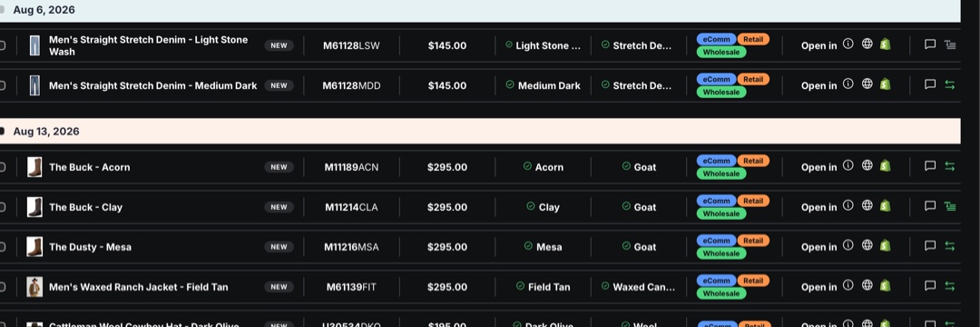Click Aug 6, 2026 date group header

(480, 10)
